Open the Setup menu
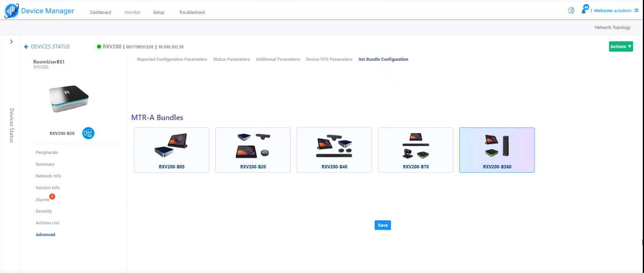This screenshot has width=644, height=273. [x=159, y=12]
